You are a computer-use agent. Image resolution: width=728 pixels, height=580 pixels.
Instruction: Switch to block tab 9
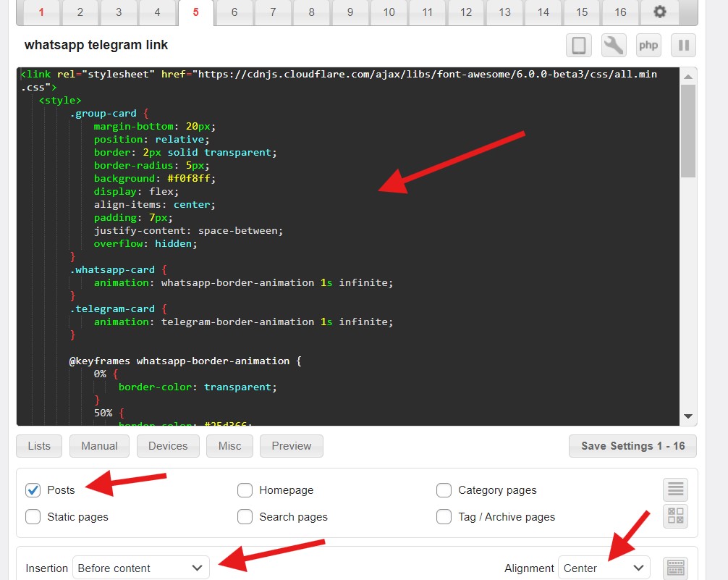tap(350, 12)
